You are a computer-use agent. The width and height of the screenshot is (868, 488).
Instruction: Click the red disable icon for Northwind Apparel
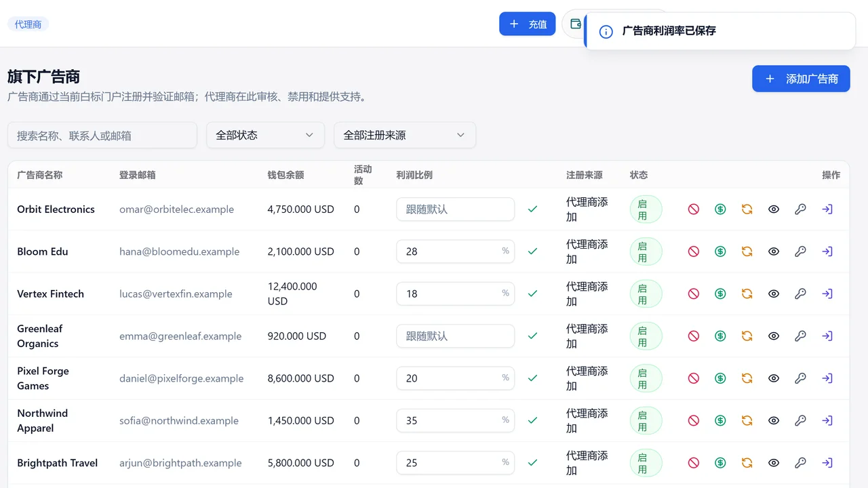[694, 420]
